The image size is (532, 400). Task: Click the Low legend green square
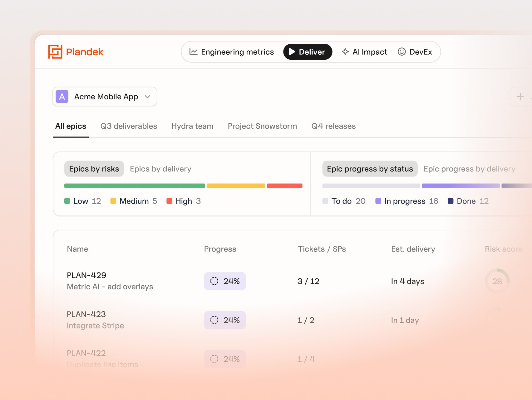coord(67,201)
